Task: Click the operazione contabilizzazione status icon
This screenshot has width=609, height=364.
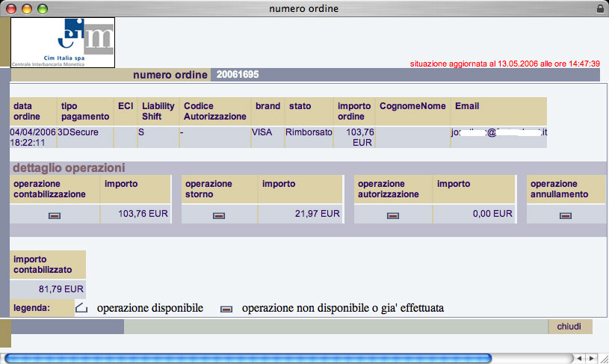Action: tap(55, 215)
